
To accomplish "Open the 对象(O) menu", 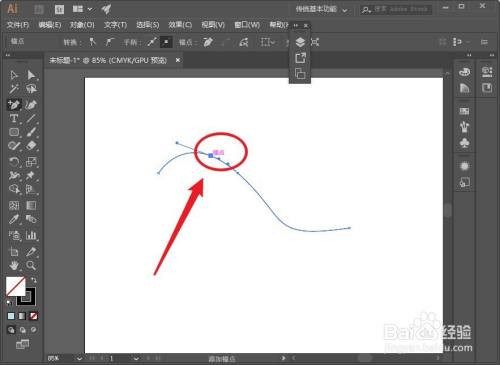I will coord(82,25).
